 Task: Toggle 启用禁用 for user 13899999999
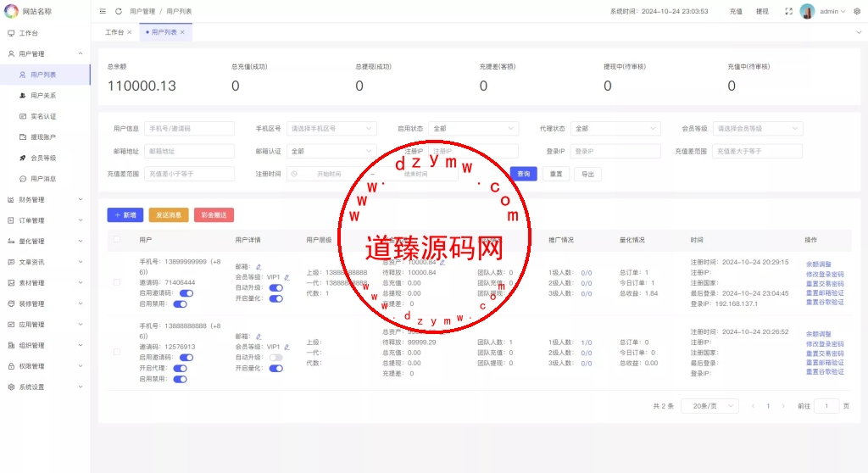(x=180, y=304)
